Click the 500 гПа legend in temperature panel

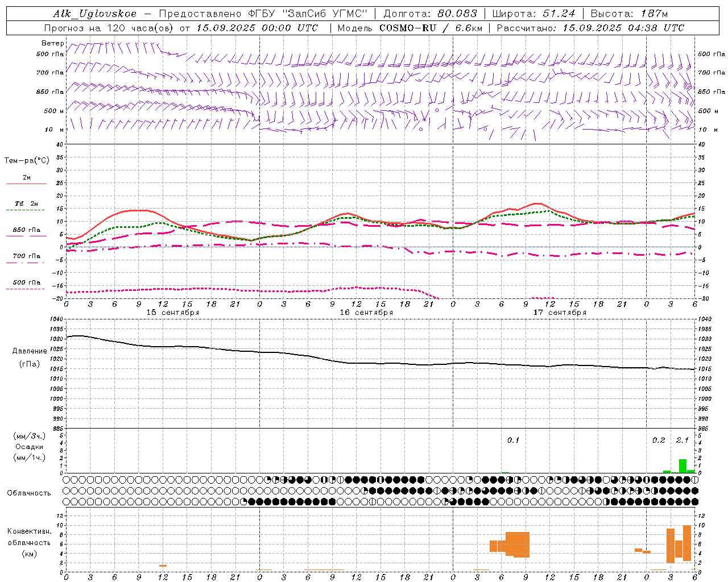pos(26,282)
